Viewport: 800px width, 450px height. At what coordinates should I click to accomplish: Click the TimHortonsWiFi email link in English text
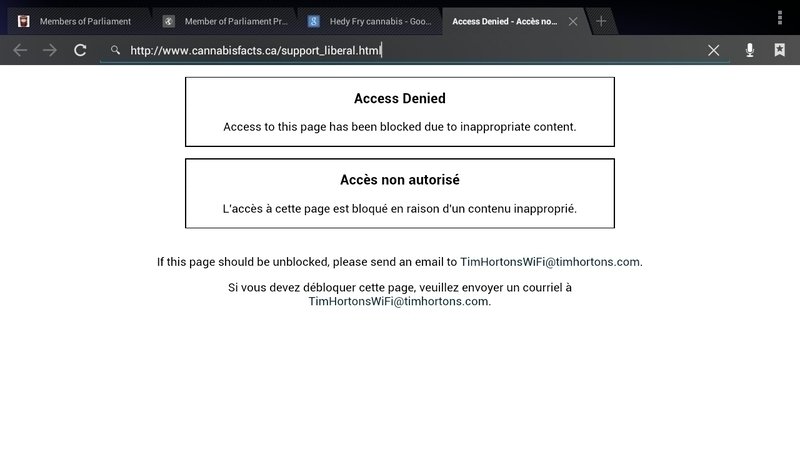coord(549,262)
